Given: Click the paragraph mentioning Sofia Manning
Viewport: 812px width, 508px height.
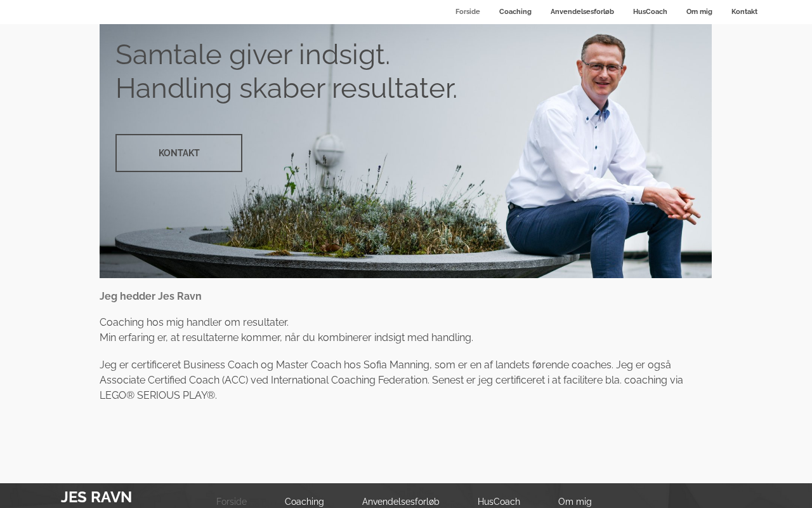Looking at the screenshot, I should [391, 380].
